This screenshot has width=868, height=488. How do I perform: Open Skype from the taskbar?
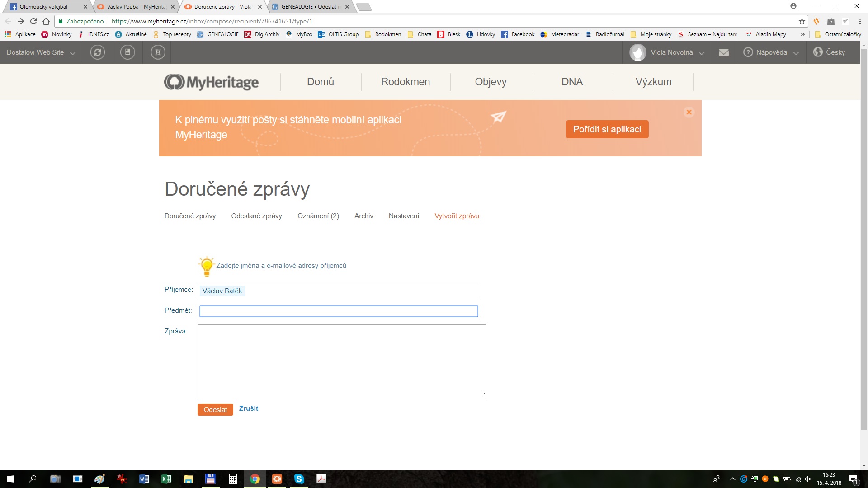coord(299,479)
